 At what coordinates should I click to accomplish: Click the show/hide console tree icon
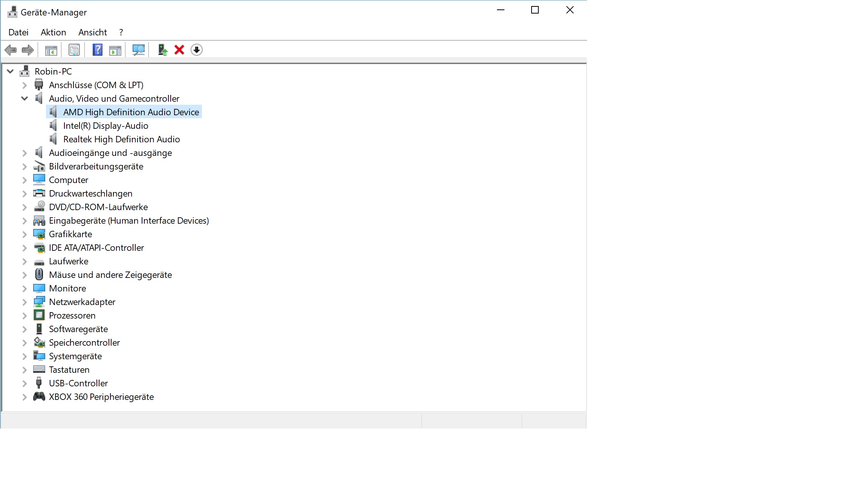pyautogui.click(x=51, y=50)
